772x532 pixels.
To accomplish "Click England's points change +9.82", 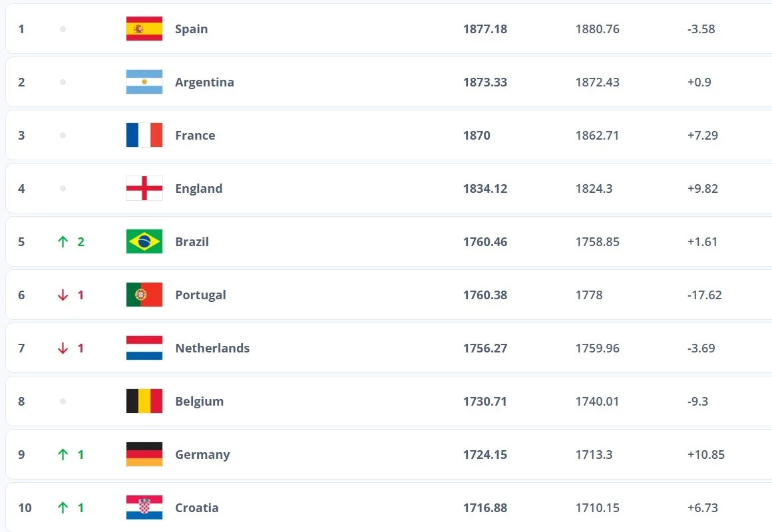I will coord(703,188).
